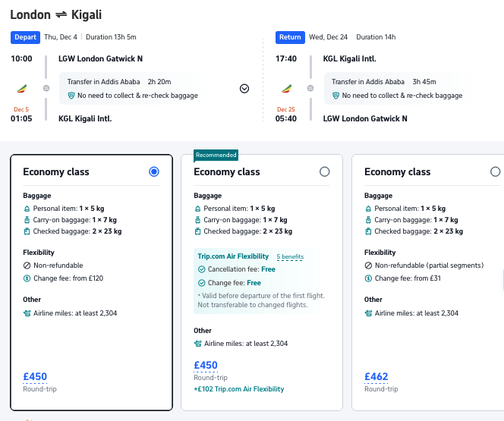Click the non-refundable icon in first fare card
Image resolution: width=504 pixels, height=421 pixels.
(x=27, y=265)
